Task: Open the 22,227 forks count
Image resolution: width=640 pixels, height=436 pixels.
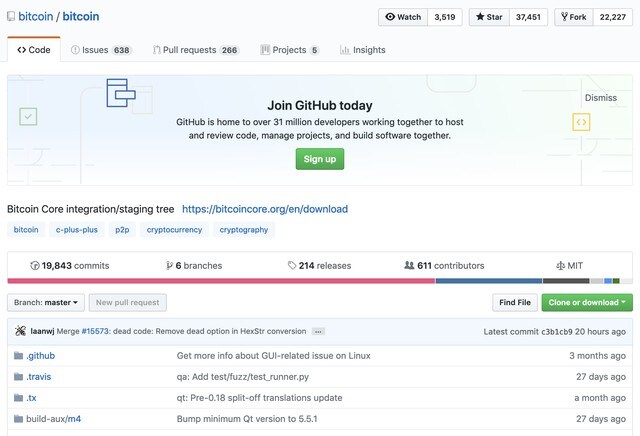Action: point(612,17)
